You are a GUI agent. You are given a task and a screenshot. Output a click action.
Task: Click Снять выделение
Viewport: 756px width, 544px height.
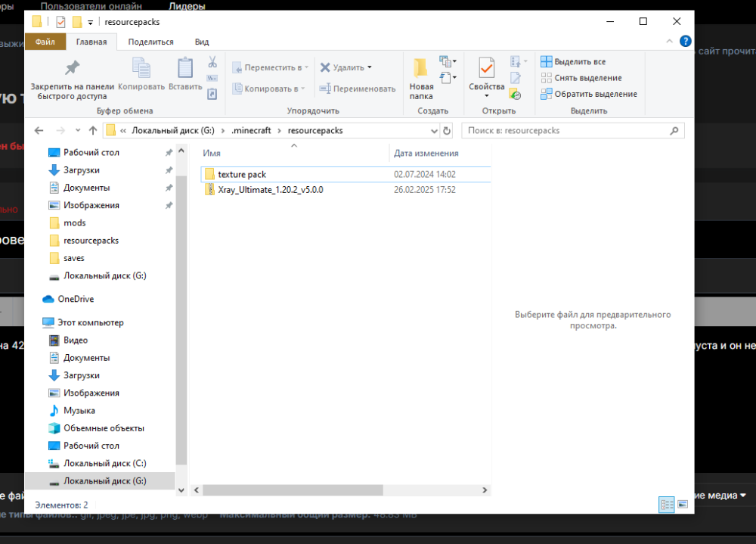tap(581, 78)
